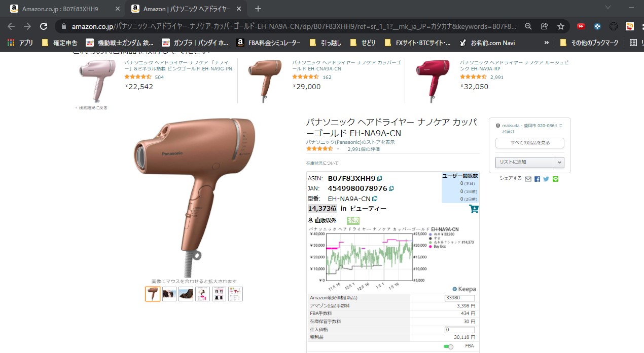Open a new browser tab
The height and width of the screenshot is (353, 644).
258,9
